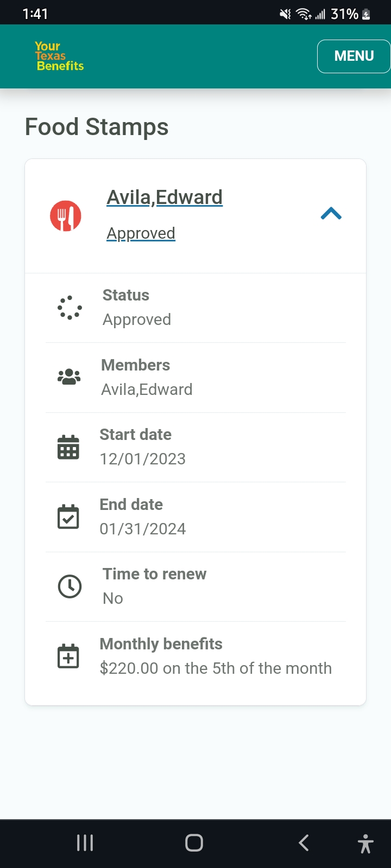
Task: Tap the Status loading dots icon
Action: coord(70,308)
